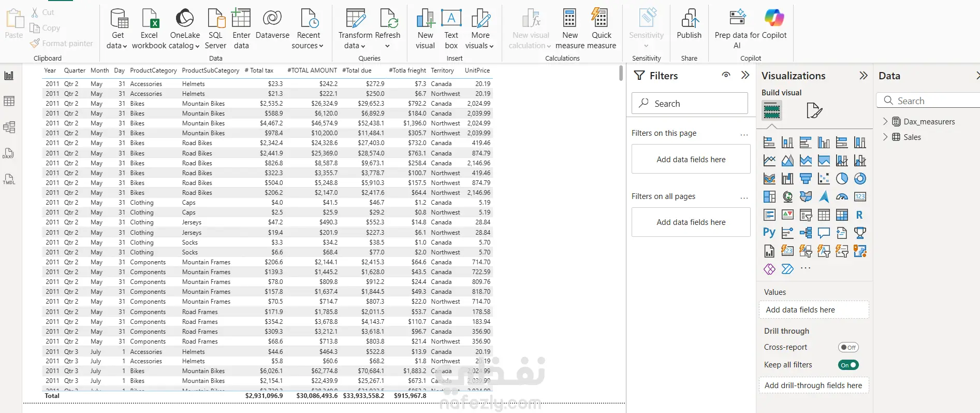980x413 pixels.
Task: Click the Add drill-through fields here well
Action: pos(814,386)
